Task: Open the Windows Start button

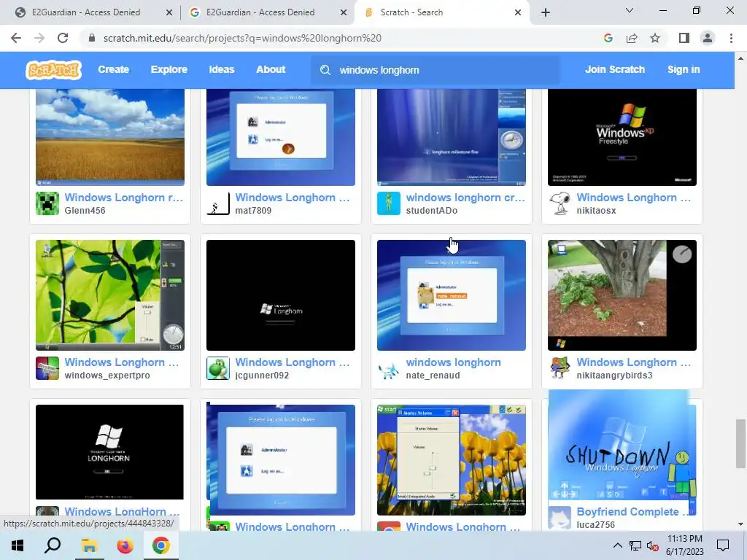Action: click(x=18, y=545)
